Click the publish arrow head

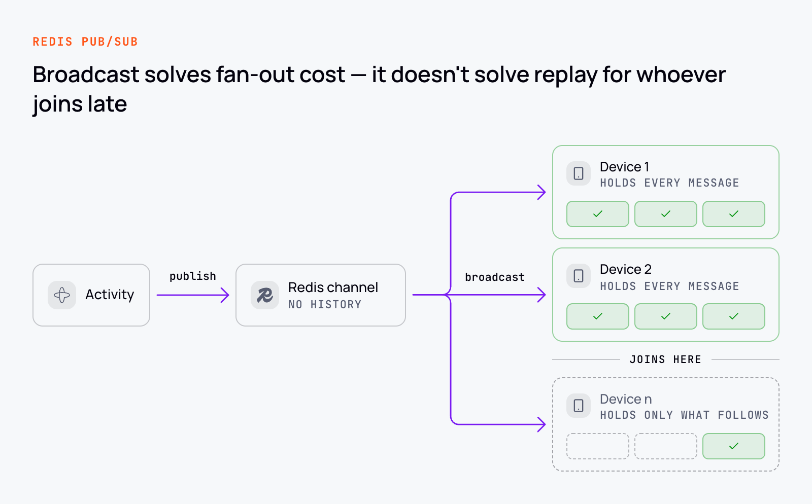[x=225, y=295]
